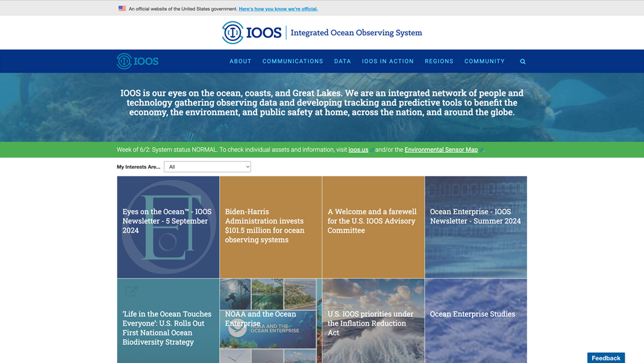Image resolution: width=644 pixels, height=363 pixels.
Task: Open Biden-Harris $101.5 million investment tile
Action: (270, 227)
